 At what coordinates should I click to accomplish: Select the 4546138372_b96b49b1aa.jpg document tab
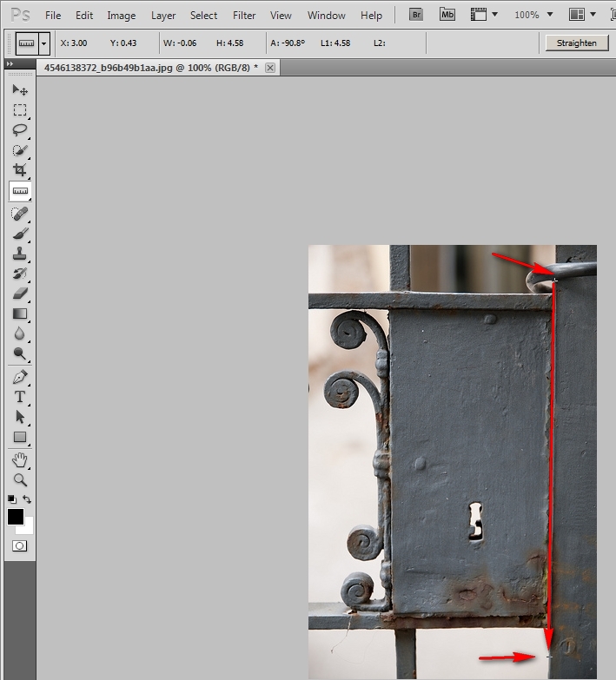click(x=151, y=68)
